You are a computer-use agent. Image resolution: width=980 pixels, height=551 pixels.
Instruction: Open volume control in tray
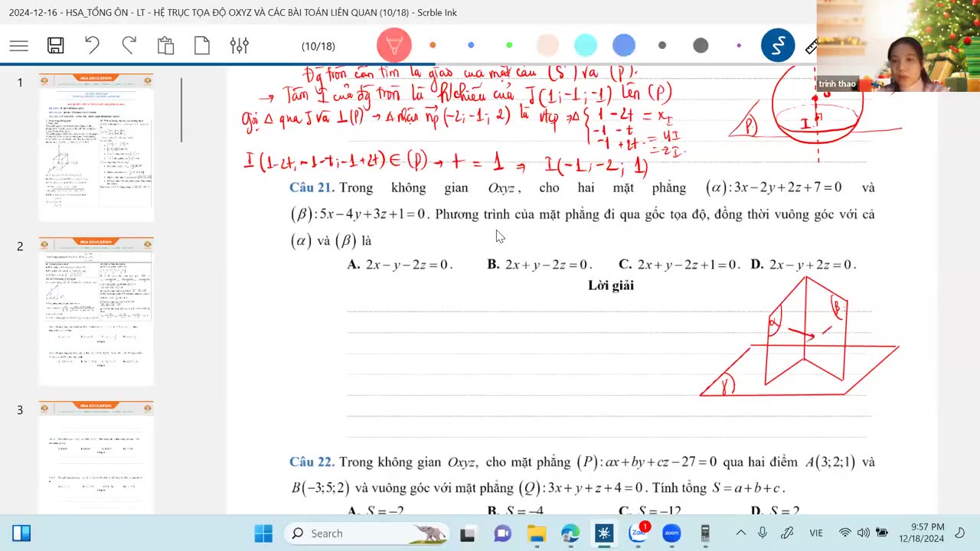(864, 533)
